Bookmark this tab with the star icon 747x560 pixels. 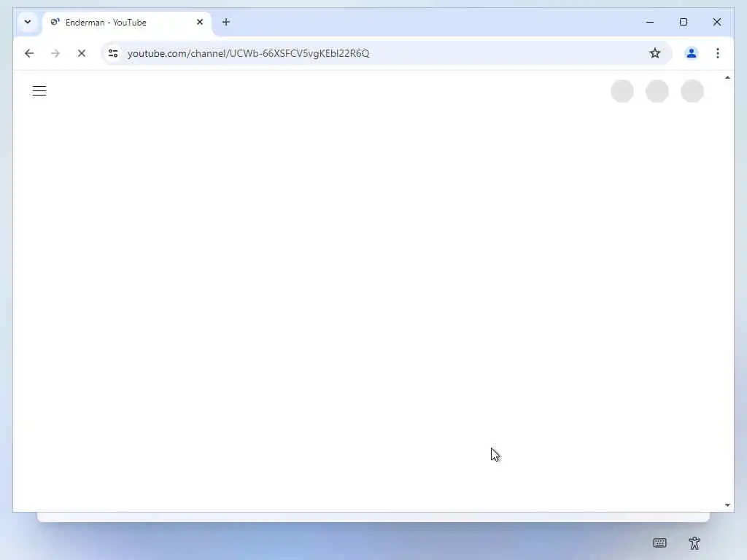point(655,53)
